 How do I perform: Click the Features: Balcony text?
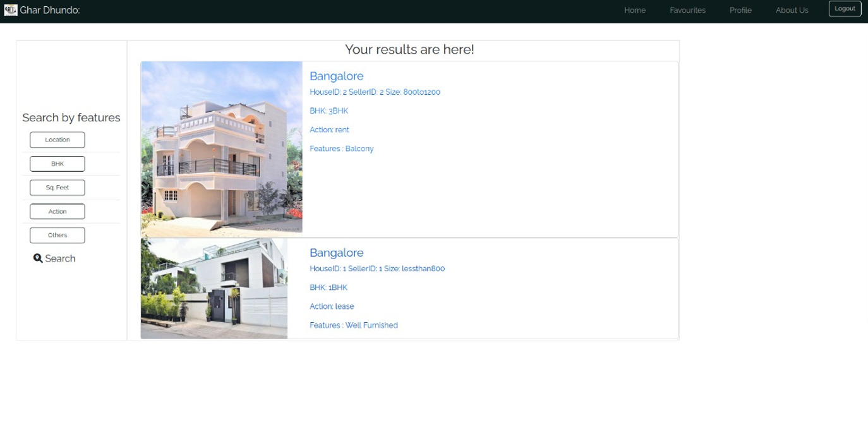(342, 148)
